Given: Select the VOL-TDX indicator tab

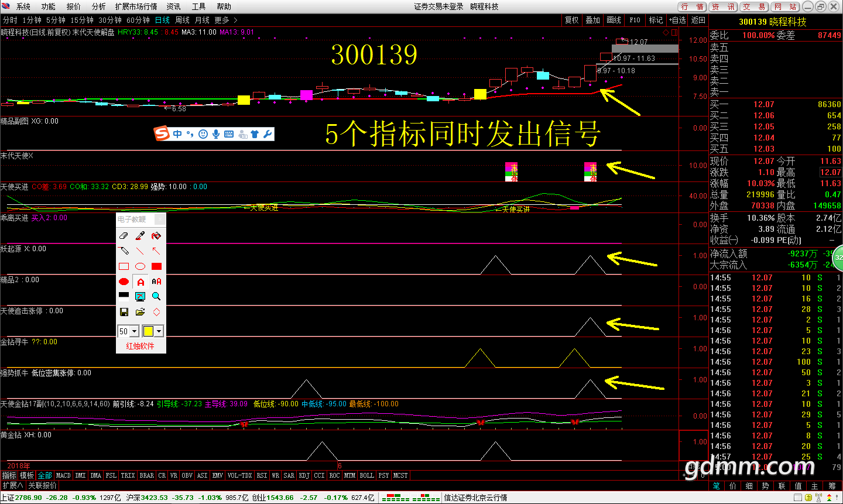Looking at the screenshot, I should (x=239, y=475).
